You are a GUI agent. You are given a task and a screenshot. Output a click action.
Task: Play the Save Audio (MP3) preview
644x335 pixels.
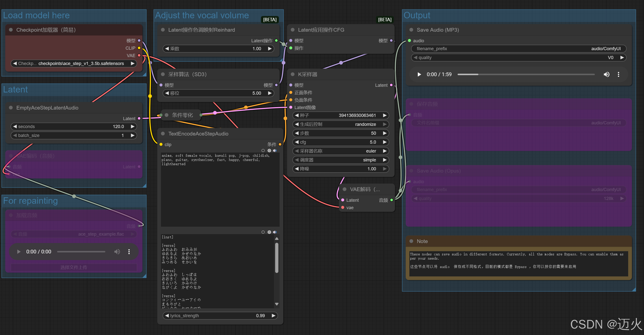[x=419, y=74]
